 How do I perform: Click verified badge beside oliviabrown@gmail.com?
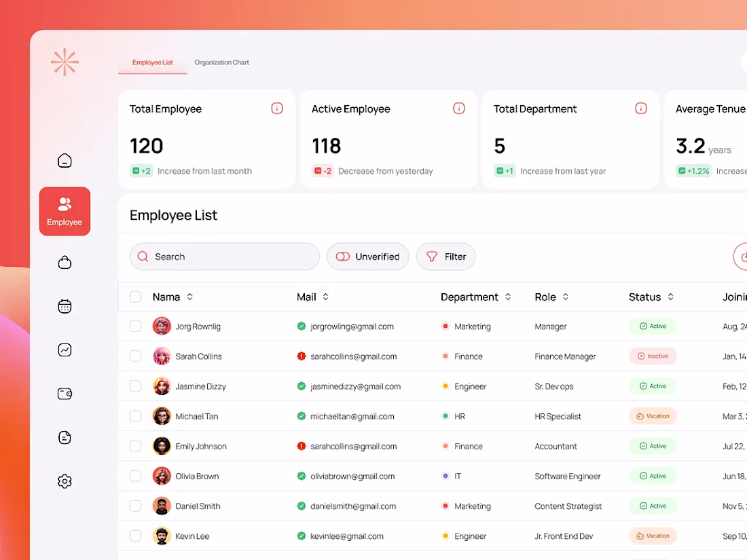pos(301,476)
